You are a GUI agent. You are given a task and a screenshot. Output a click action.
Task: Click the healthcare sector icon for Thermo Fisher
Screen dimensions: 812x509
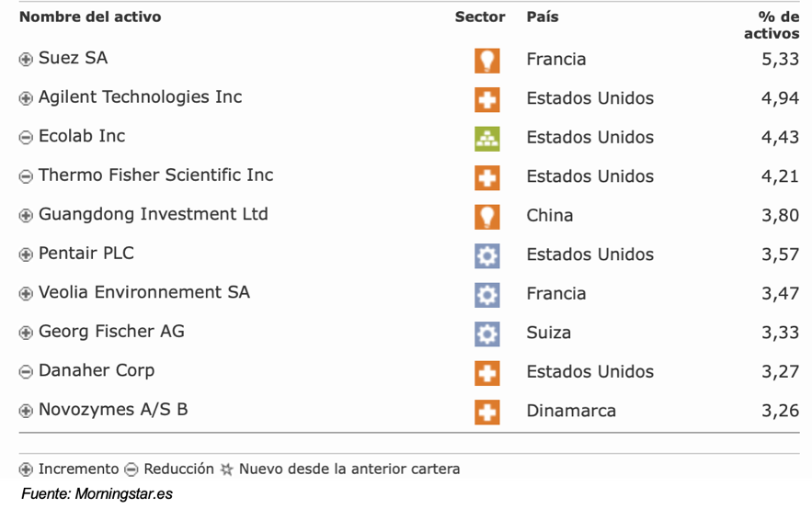coord(486,177)
